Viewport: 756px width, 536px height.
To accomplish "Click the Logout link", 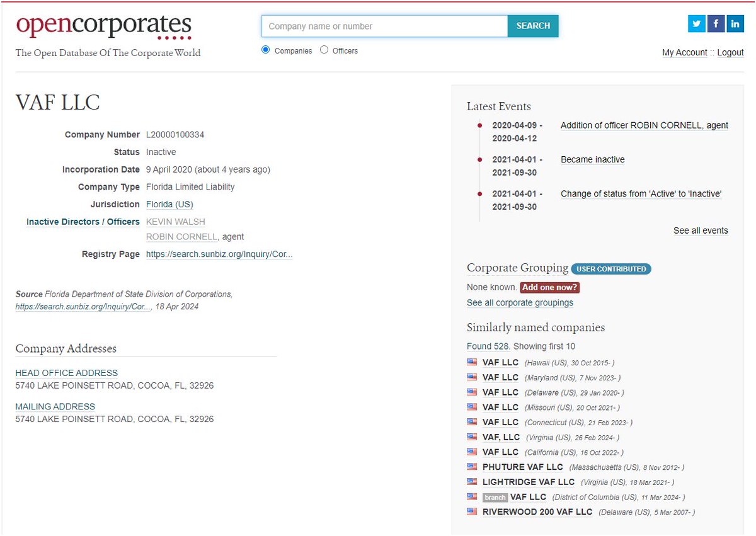I will point(731,52).
